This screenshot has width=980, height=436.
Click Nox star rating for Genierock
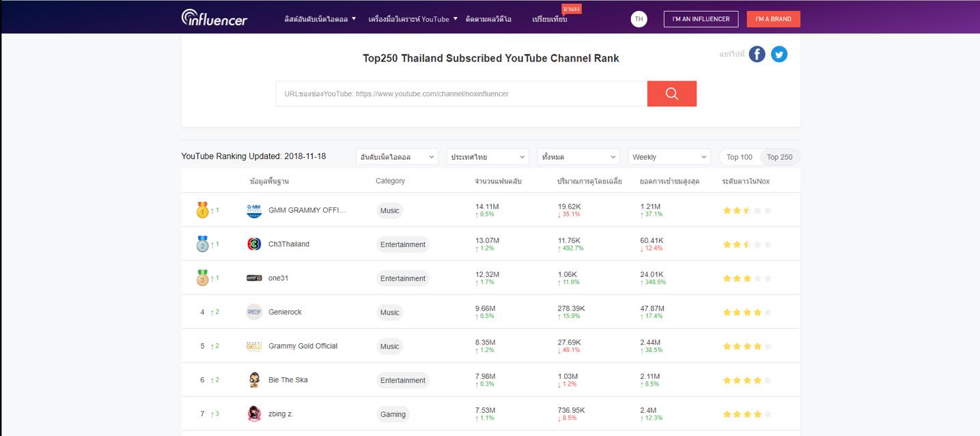tap(747, 312)
